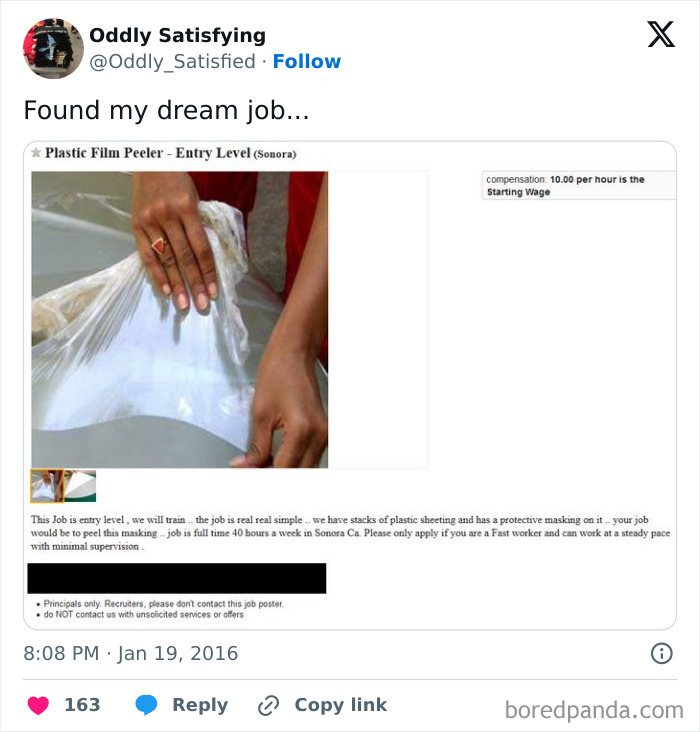Open the 8:08 PM Jan 19, 2016 timestamp

coord(131,653)
